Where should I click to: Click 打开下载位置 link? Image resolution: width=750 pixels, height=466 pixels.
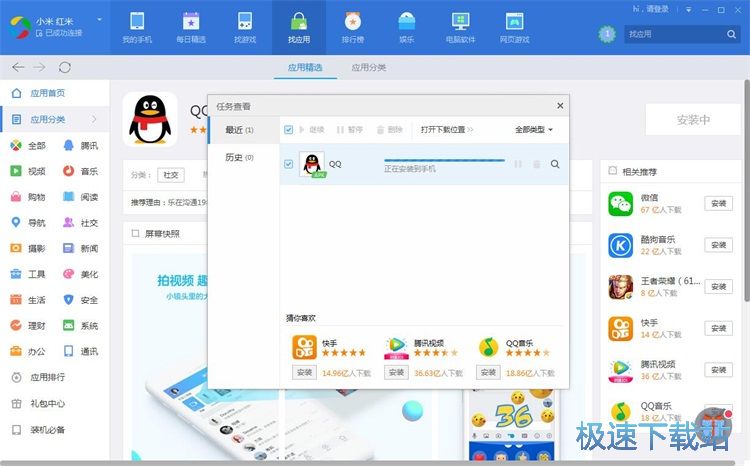click(x=447, y=130)
